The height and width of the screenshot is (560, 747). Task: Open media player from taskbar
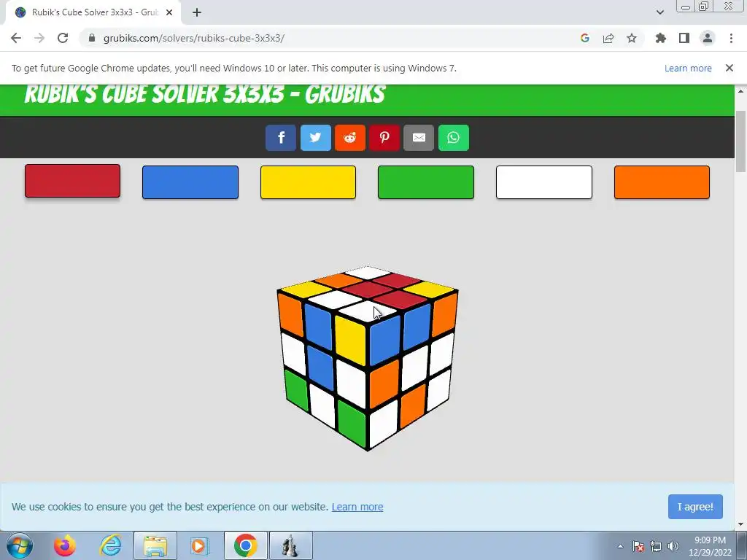coord(200,545)
